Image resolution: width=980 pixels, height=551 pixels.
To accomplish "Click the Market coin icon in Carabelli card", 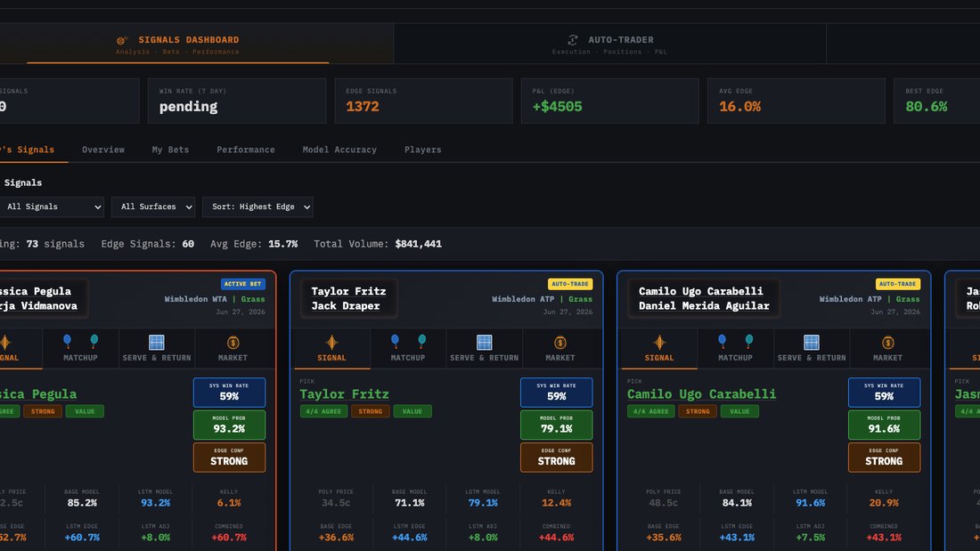I will pos(887,343).
